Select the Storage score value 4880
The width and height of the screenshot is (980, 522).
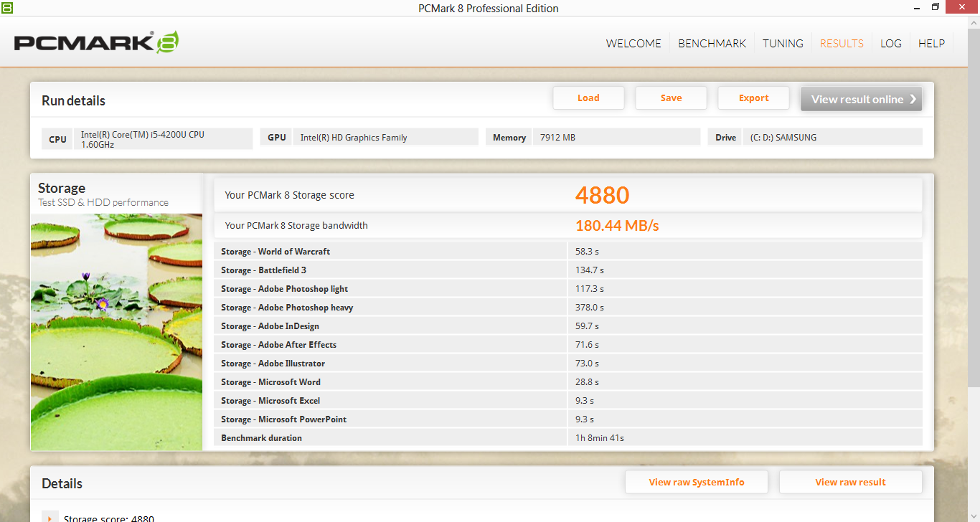(602, 195)
